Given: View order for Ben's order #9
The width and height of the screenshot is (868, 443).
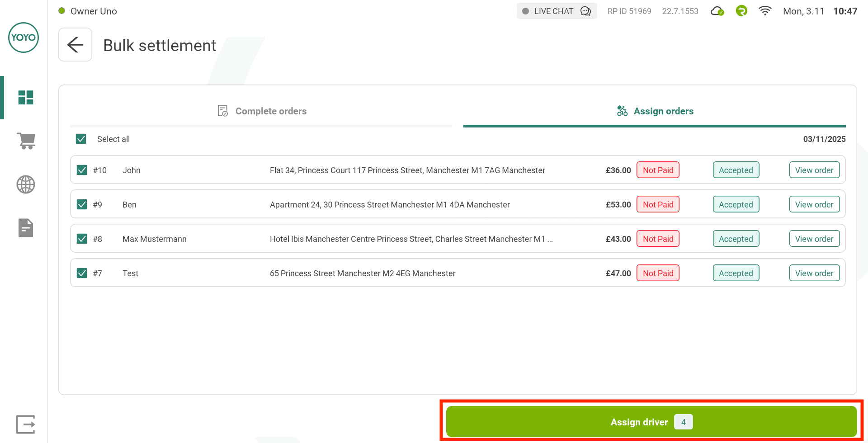Looking at the screenshot, I should point(814,204).
